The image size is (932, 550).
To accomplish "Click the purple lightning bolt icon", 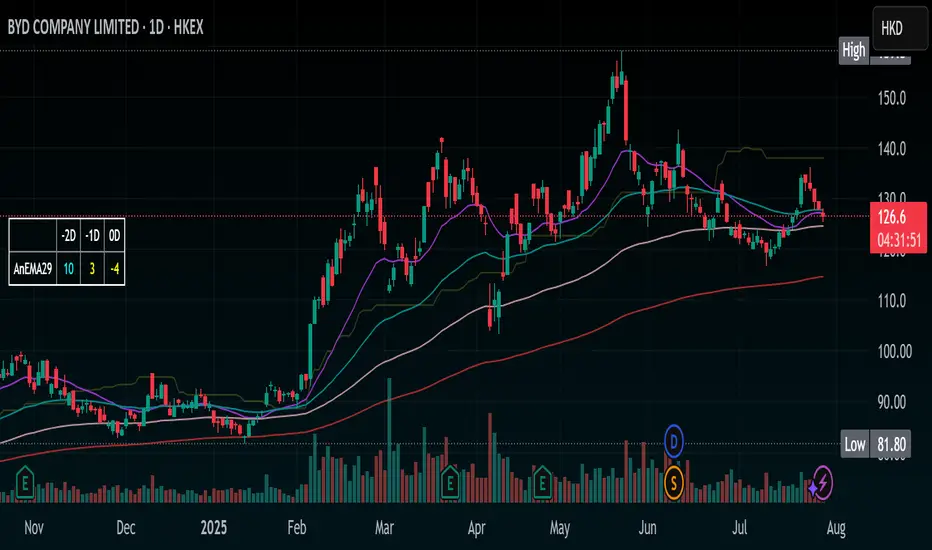I will 822,483.
